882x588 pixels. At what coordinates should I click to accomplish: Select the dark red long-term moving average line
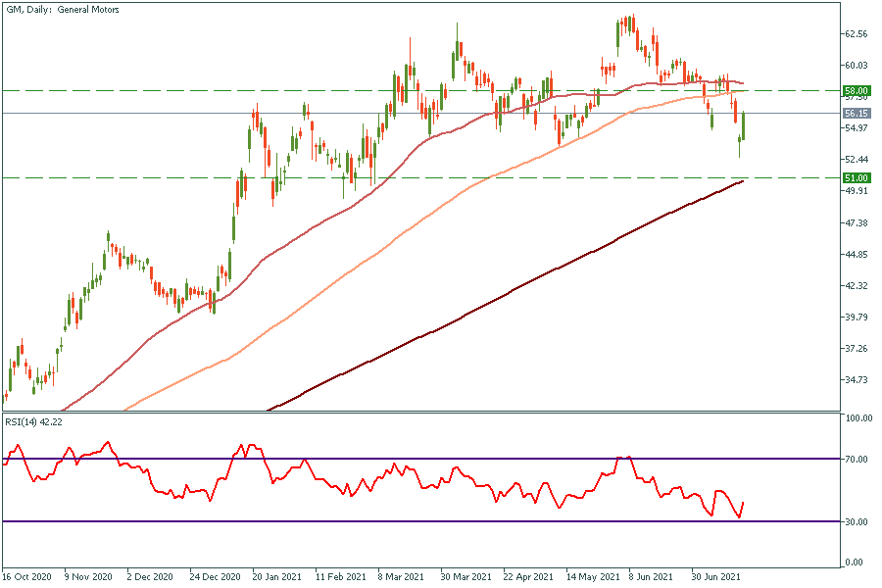[490, 292]
